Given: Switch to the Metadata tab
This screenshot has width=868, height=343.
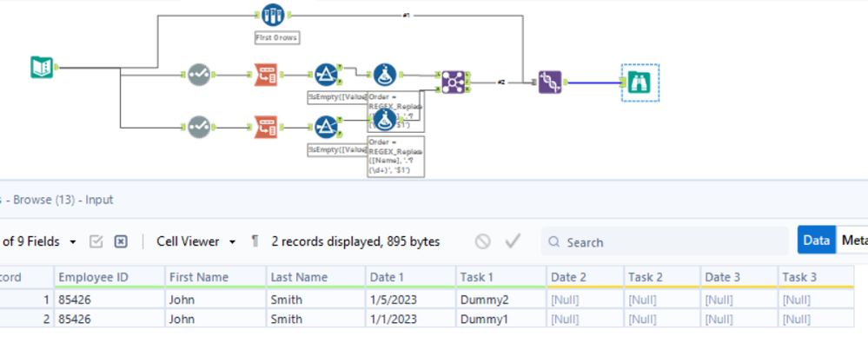Looking at the screenshot, I should pos(853,240).
